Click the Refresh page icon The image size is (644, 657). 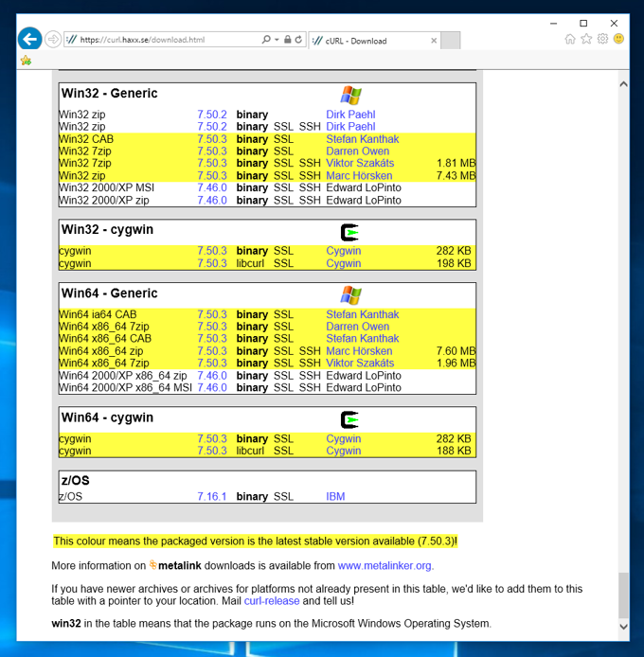(x=298, y=40)
